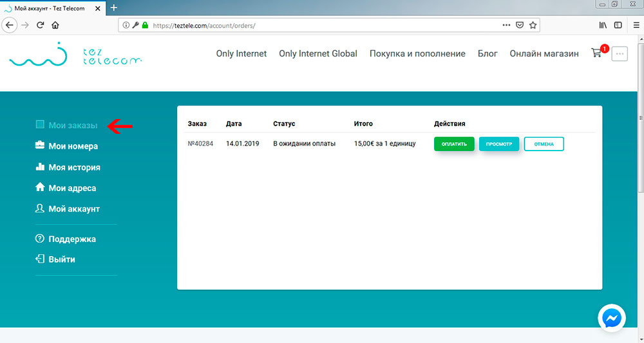The width and height of the screenshot is (644, 343).
Task: Open the shopping cart icon
Action: 596,53
